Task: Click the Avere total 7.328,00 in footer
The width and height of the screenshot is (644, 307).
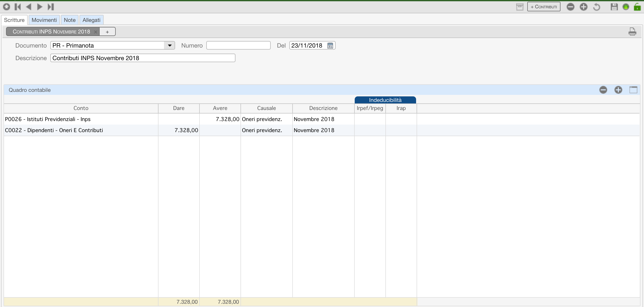Action: pyautogui.click(x=228, y=302)
